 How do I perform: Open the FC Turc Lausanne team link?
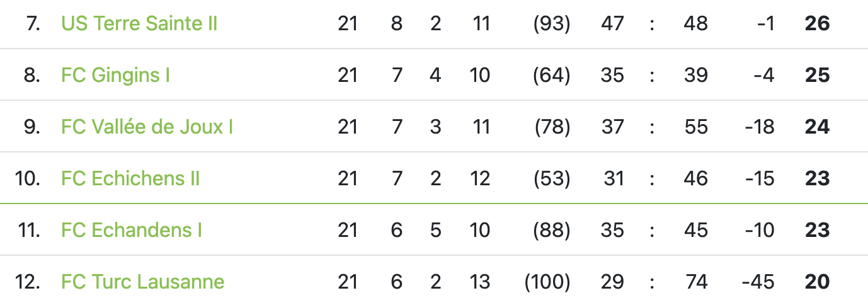(142, 282)
